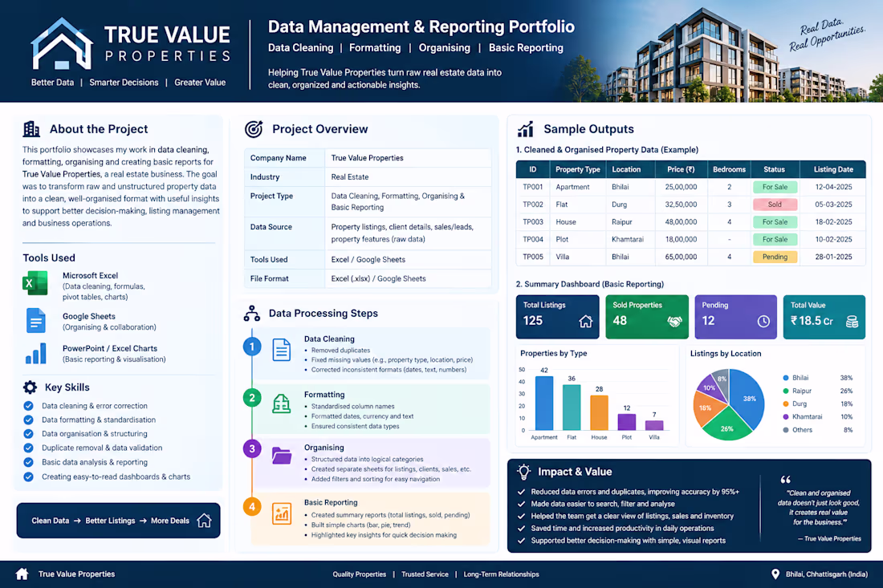Click the Raipur green legend dot
The image size is (883, 588).
[786, 391]
